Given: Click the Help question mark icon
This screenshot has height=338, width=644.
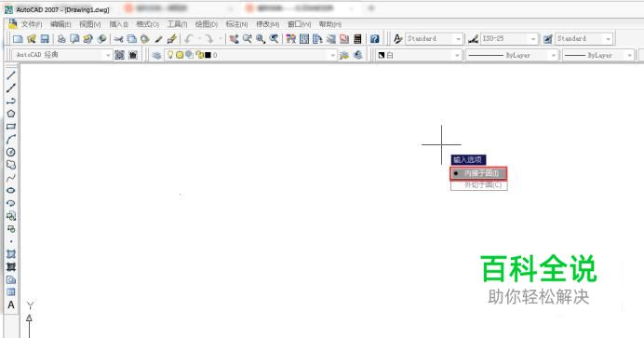Looking at the screenshot, I should coord(374,39).
